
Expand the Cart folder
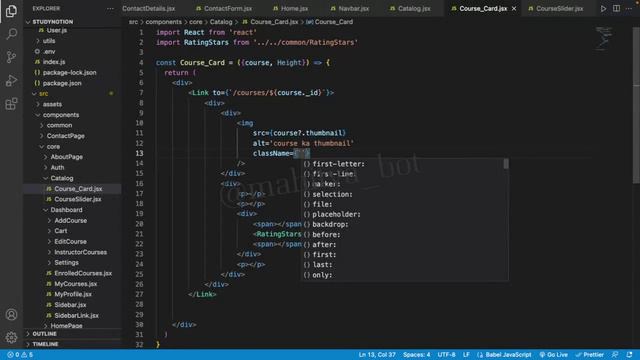(60, 231)
